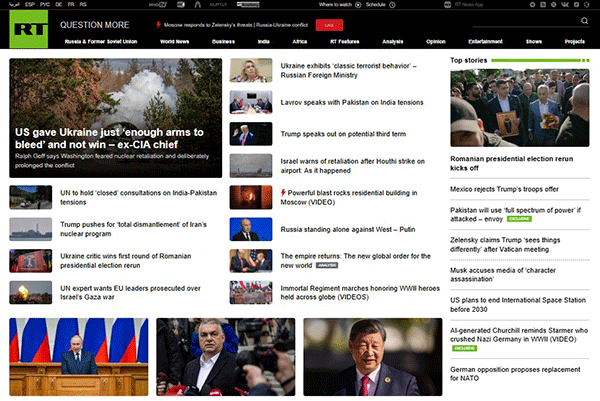Open the Entertainment section
The image size is (600, 401).
(x=486, y=41)
